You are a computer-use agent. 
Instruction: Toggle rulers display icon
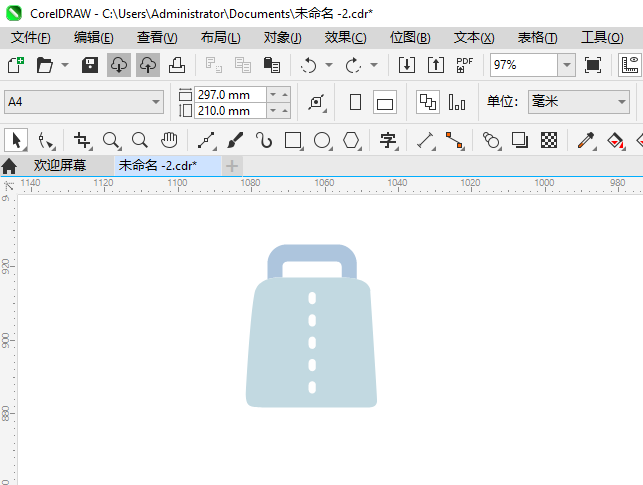[x=630, y=65]
